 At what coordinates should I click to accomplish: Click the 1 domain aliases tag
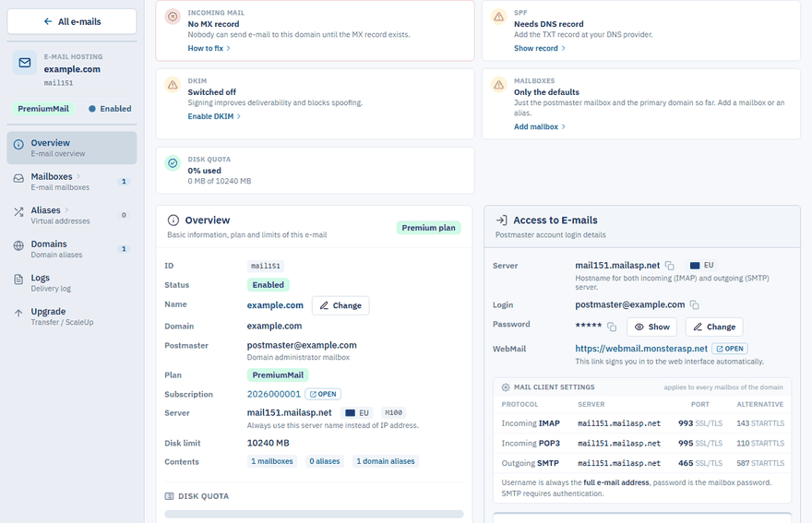[386, 461]
